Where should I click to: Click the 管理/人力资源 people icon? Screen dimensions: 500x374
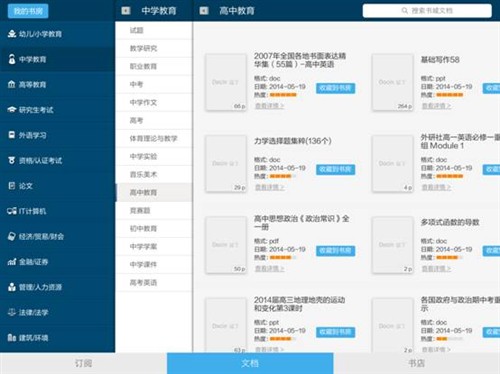[x=12, y=287]
